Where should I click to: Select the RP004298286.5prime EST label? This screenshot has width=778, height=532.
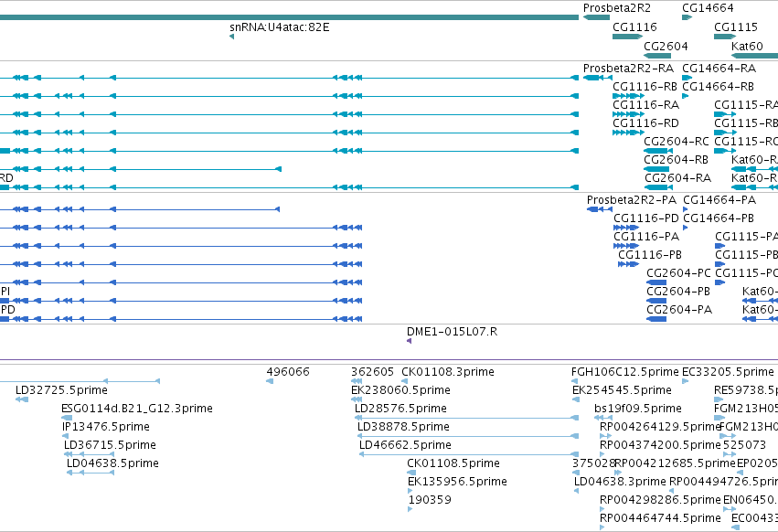click(660, 500)
